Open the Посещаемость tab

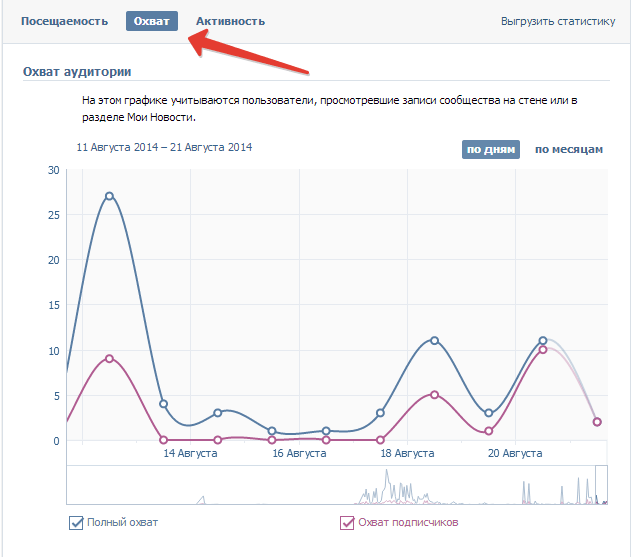(x=64, y=21)
